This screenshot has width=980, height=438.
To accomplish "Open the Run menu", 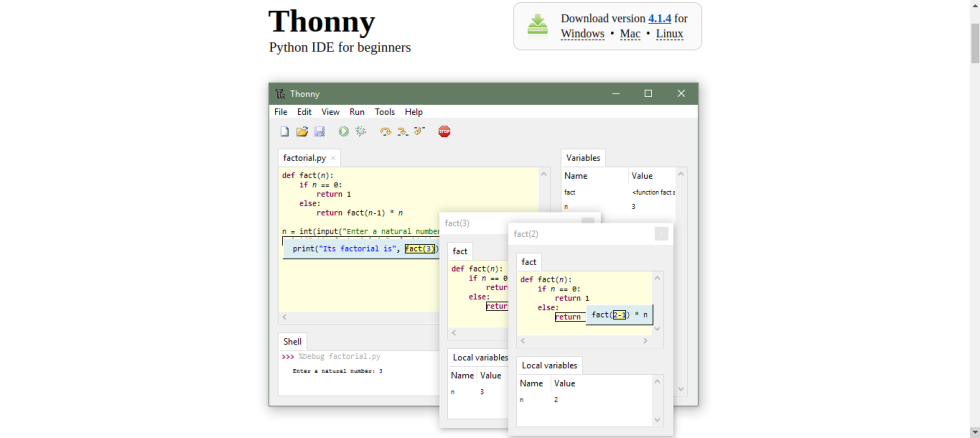I will click(357, 112).
